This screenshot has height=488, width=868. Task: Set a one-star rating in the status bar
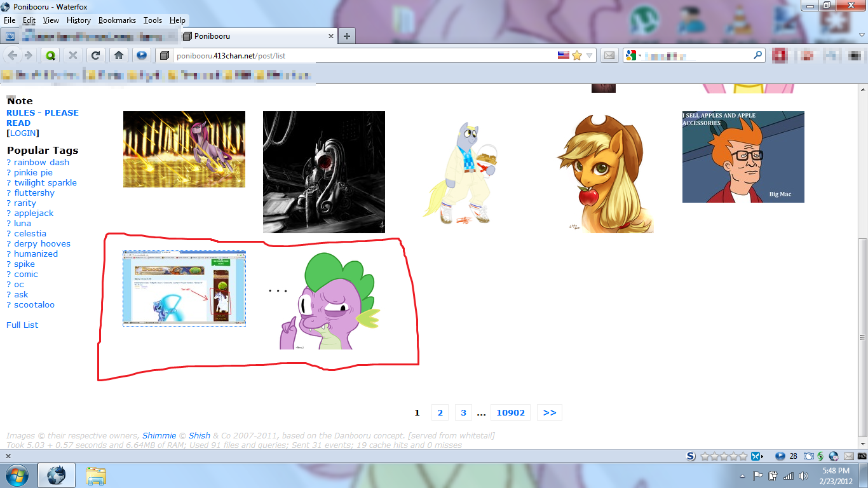click(x=705, y=456)
